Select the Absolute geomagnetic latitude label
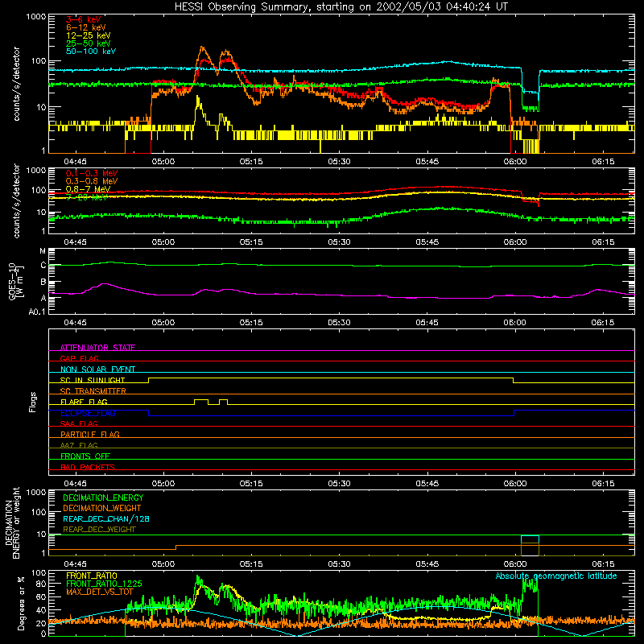The height and width of the screenshot is (644, 644). (556, 576)
